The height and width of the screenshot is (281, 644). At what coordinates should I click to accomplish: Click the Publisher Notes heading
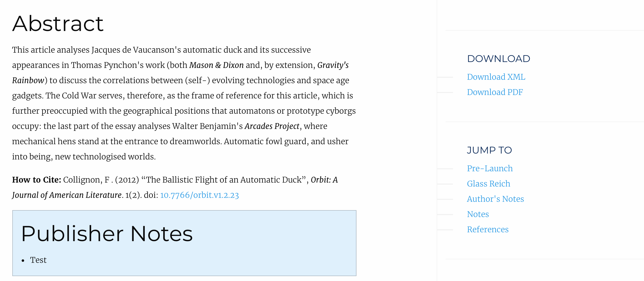[x=107, y=234]
